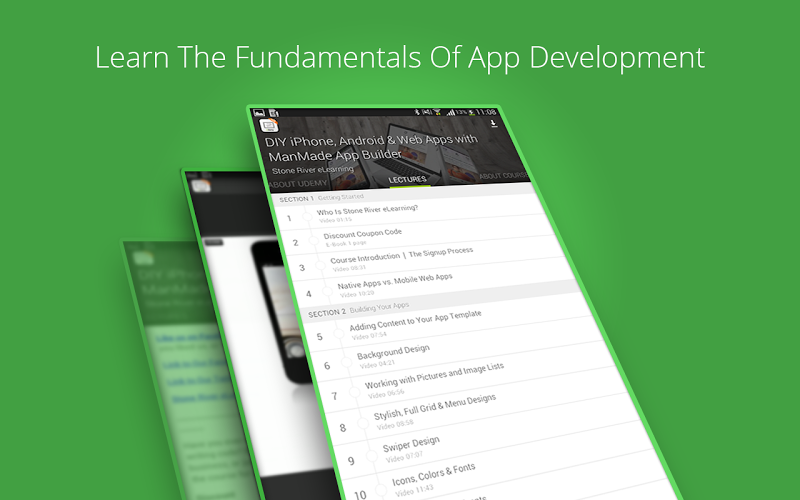Tap the download icon in course header
This screenshot has height=500, width=800.
click(493, 123)
